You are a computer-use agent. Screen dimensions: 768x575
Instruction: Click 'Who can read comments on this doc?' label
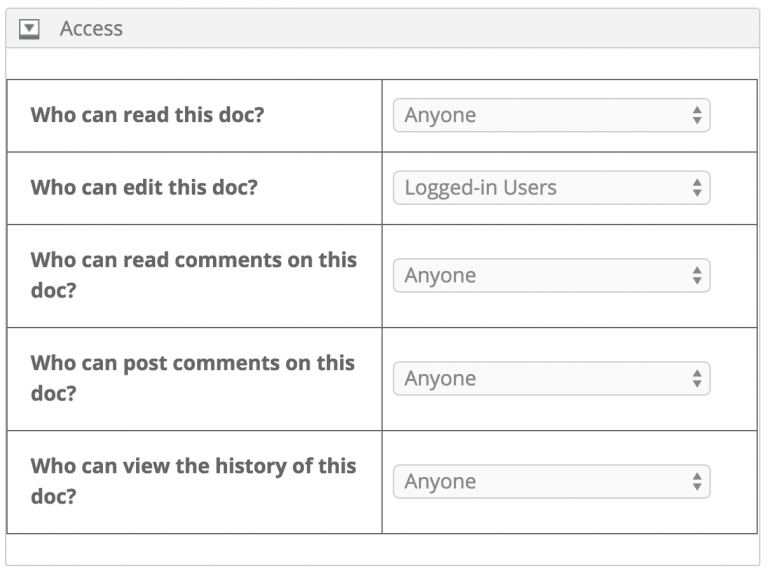coord(193,275)
